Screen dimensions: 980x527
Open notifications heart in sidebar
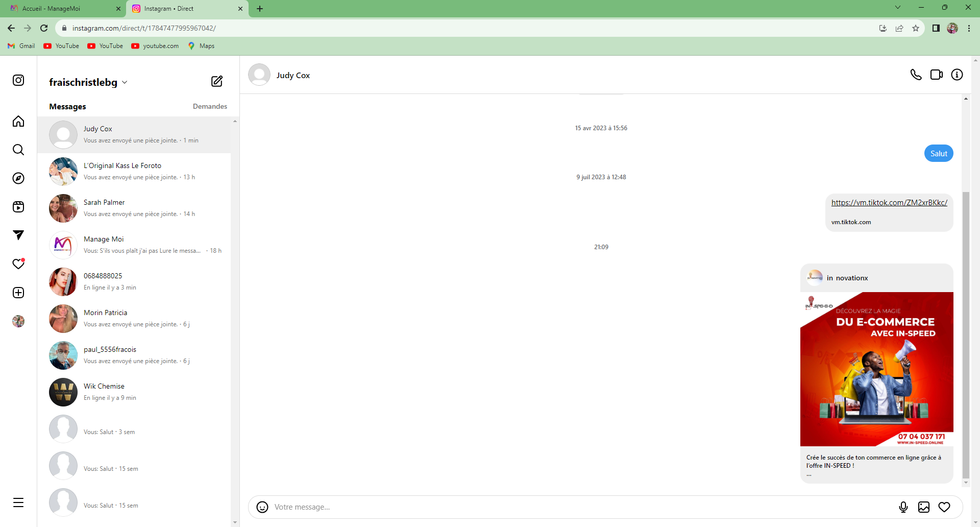pos(18,264)
